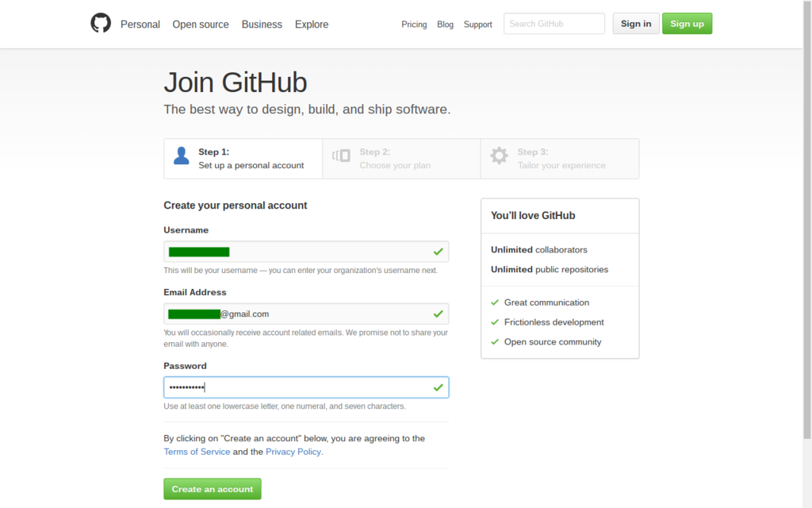
Task: Click the vertical page scrollbar
Action: [x=807, y=220]
